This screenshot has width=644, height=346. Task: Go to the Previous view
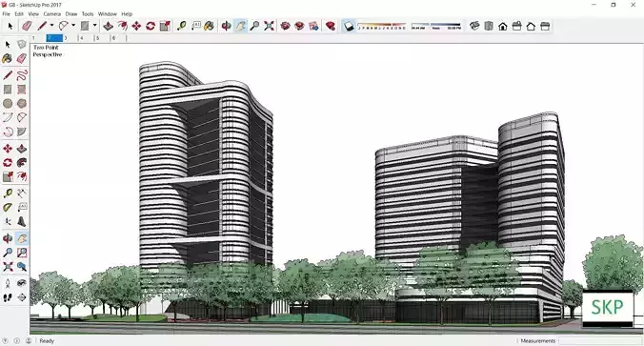coord(22,267)
